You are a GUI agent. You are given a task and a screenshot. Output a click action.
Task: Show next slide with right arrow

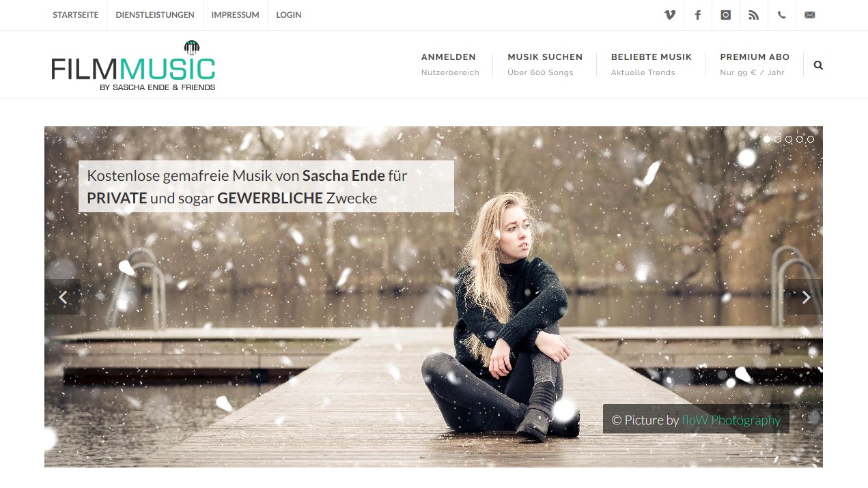coord(805,297)
